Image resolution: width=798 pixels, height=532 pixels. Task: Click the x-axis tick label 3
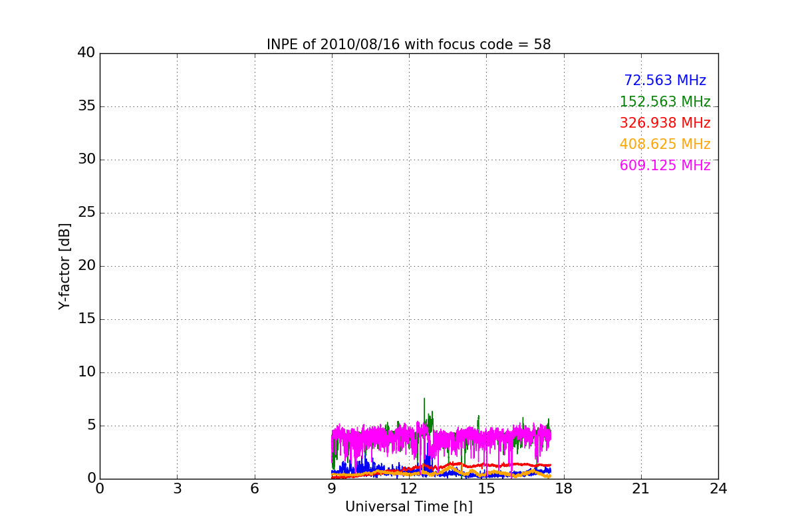click(x=177, y=489)
